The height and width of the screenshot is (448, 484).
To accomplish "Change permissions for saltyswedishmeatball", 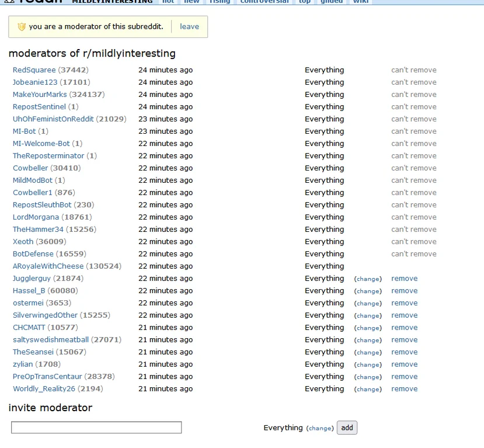I will click(x=368, y=341).
